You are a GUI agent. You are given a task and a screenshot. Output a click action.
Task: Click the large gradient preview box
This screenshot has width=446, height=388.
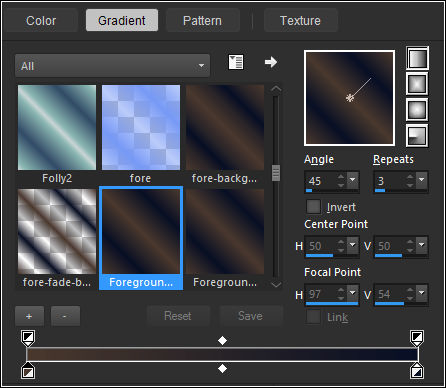pyautogui.click(x=349, y=98)
